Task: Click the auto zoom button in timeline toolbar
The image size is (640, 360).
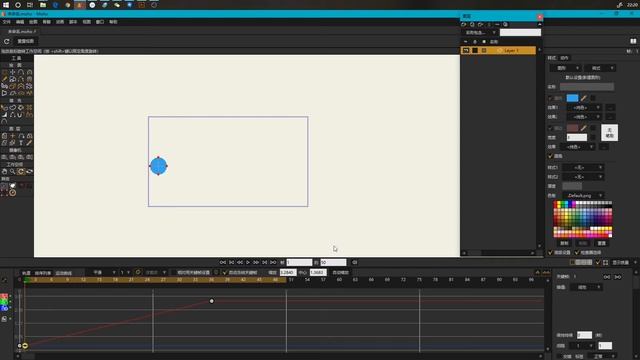Action: 340,273
